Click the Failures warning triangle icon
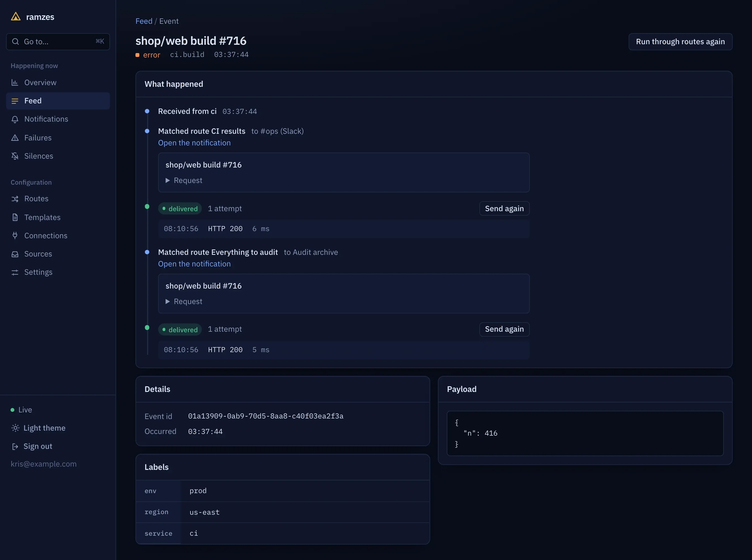Image resolution: width=752 pixels, height=560 pixels. coord(15,138)
